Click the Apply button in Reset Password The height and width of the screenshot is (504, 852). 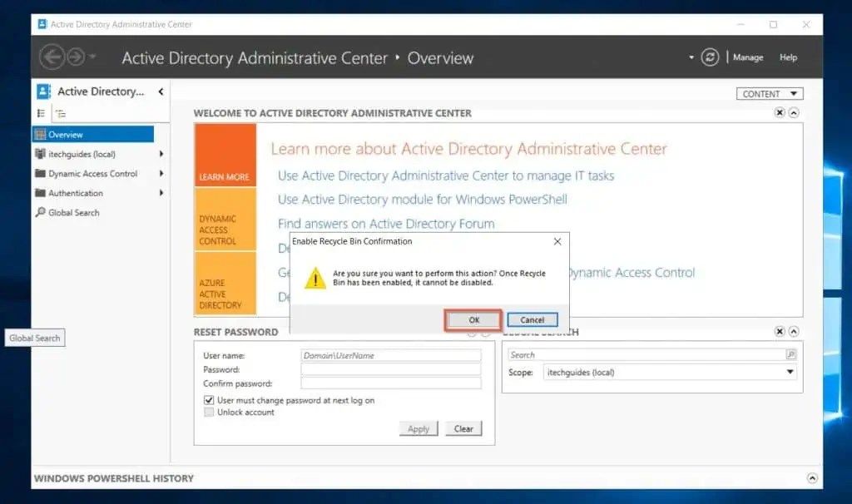click(x=419, y=428)
